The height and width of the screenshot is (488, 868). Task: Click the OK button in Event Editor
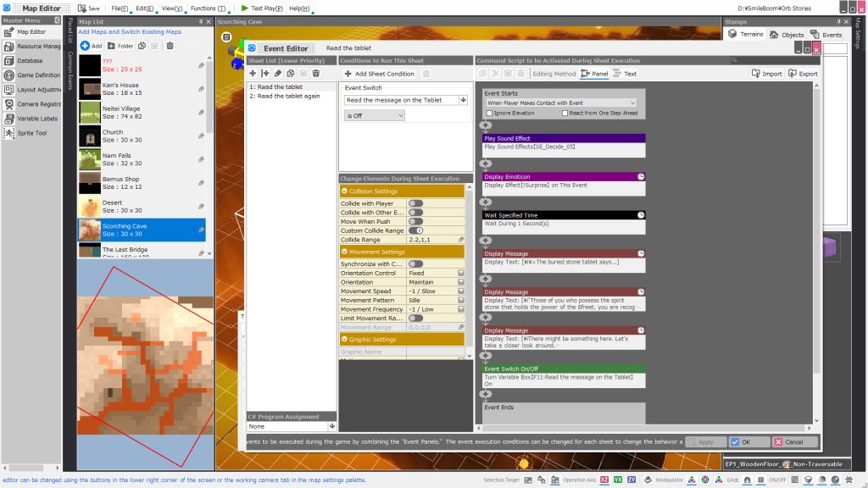[749, 441]
